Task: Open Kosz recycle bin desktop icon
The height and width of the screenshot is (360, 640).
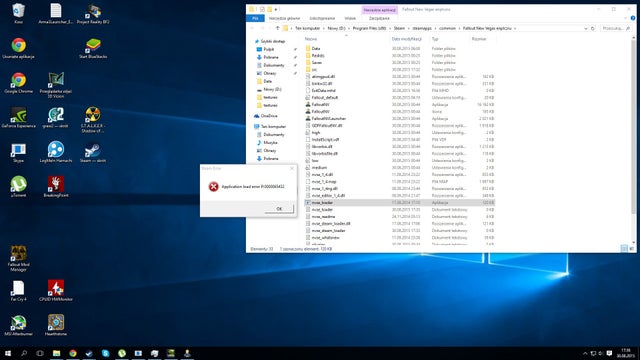Action: pos(18,13)
